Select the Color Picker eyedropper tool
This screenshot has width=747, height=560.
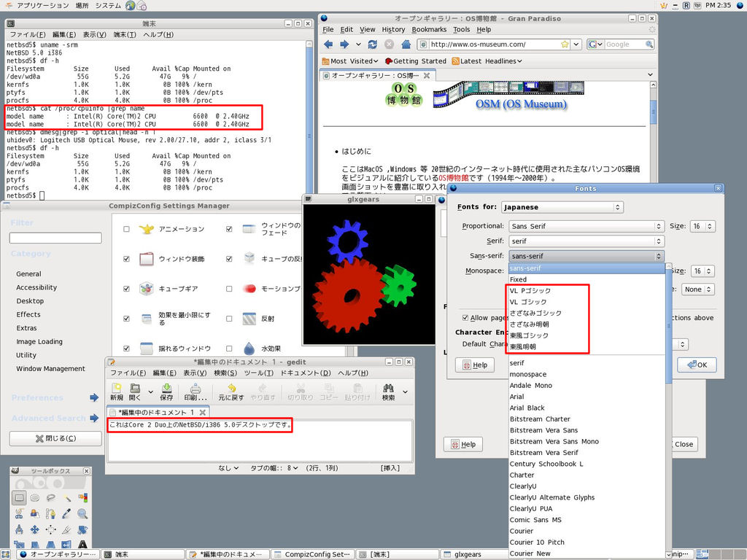66,514
